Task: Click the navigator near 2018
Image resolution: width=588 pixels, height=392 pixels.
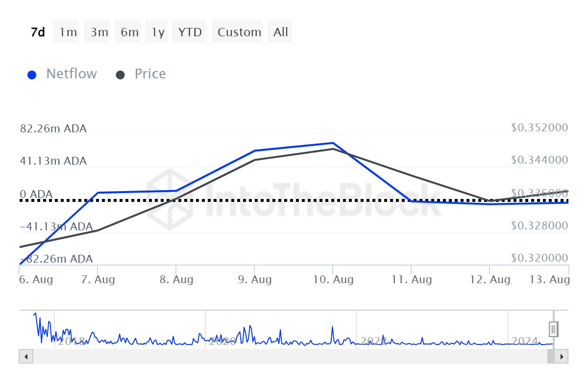Action: click(71, 341)
